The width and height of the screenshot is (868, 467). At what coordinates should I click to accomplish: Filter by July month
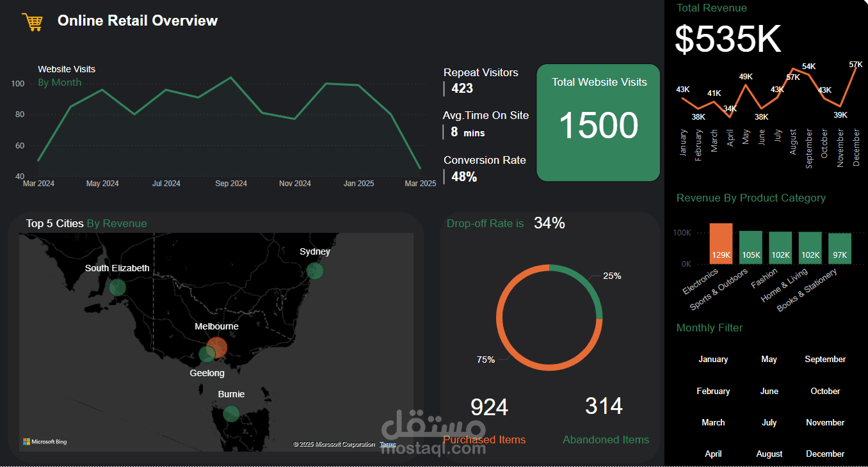click(x=769, y=422)
